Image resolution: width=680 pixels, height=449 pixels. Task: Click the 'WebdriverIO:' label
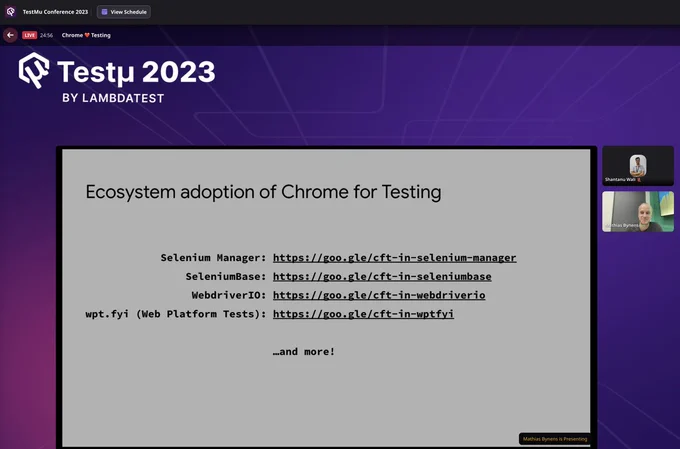(229, 295)
